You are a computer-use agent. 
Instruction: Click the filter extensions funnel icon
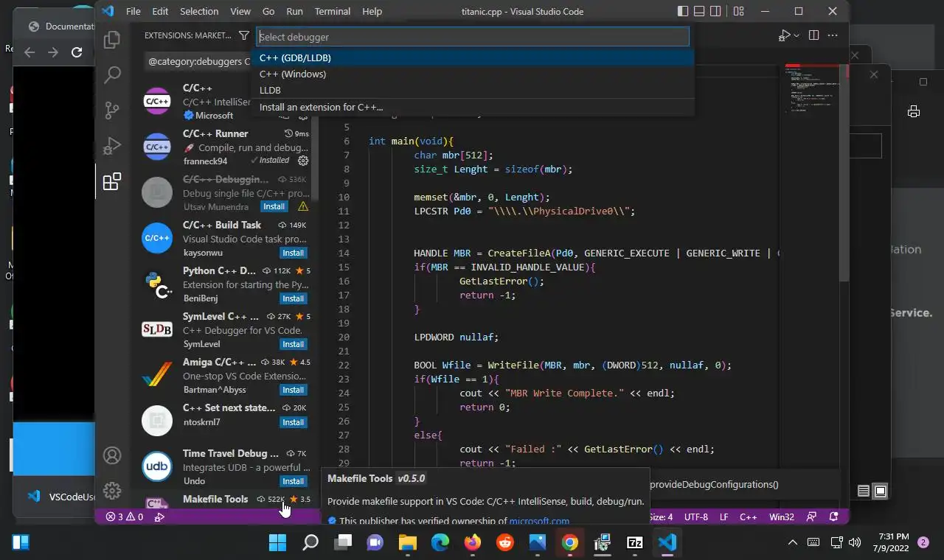(x=244, y=35)
